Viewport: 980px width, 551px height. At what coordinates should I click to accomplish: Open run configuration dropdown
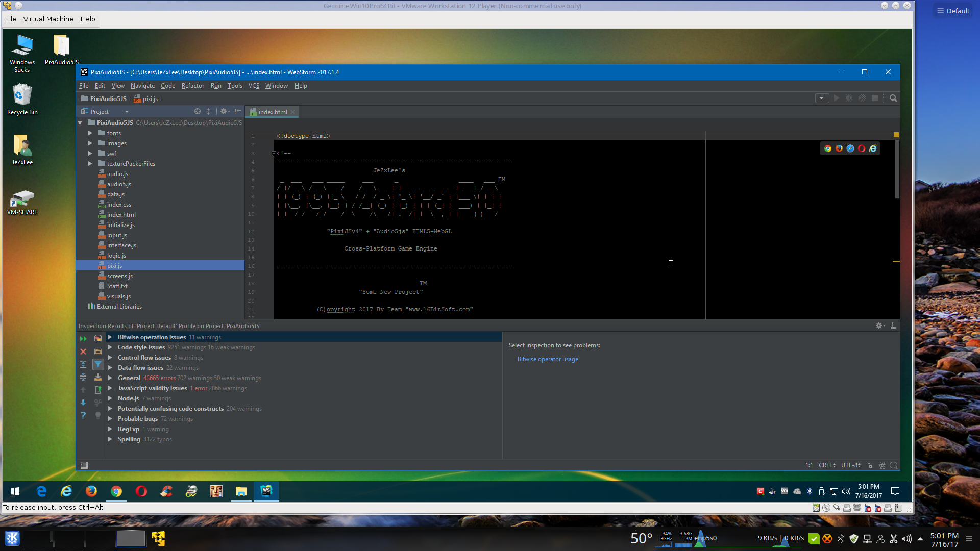[822, 98]
